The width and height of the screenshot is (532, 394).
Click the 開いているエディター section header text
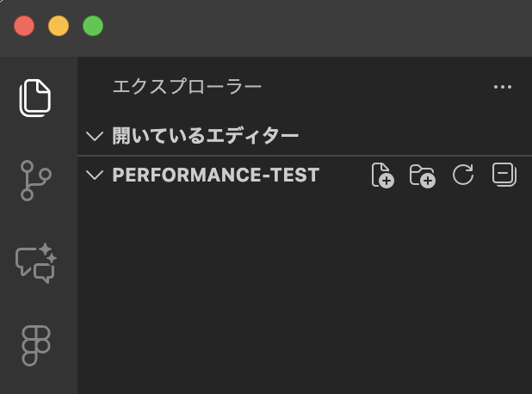tap(206, 136)
